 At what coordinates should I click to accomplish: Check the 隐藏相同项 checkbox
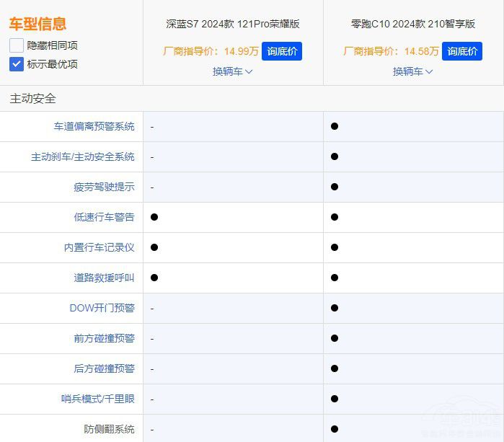17,45
